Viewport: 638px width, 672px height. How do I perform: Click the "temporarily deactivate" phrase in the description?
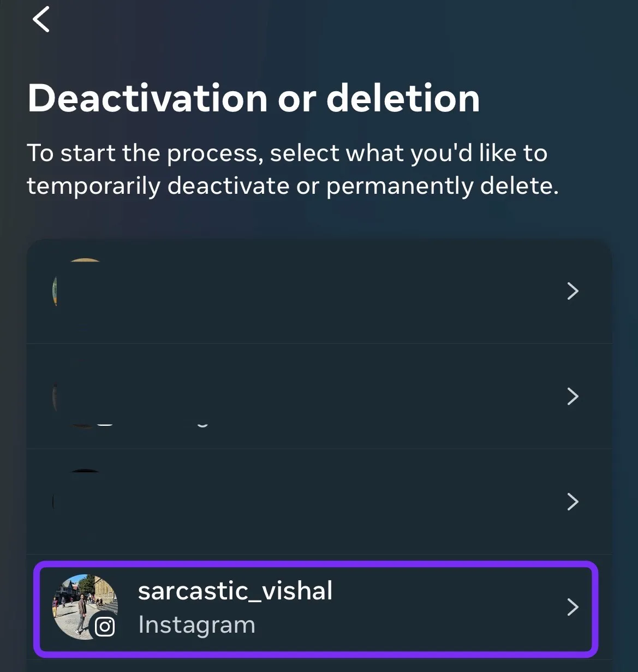pyautogui.click(x=158, y=186)
